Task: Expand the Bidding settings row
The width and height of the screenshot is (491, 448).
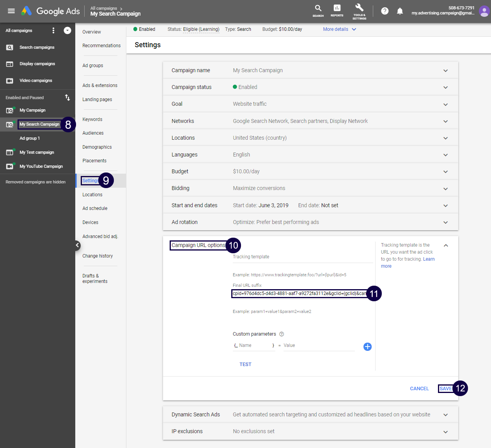Action: [x=445, y=188]
